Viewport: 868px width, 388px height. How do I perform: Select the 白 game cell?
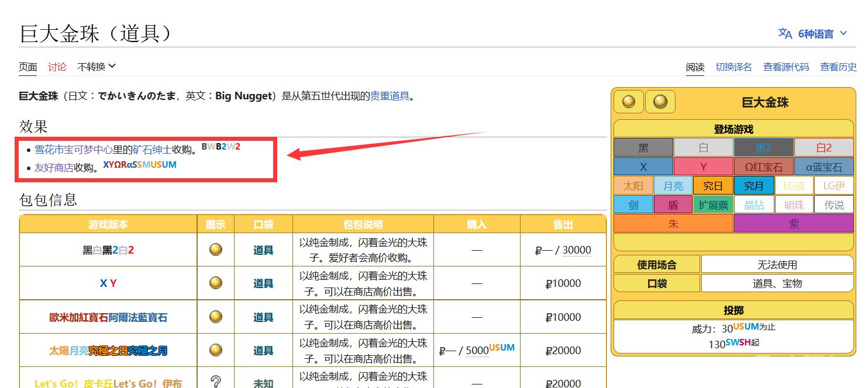pos(703,148)
